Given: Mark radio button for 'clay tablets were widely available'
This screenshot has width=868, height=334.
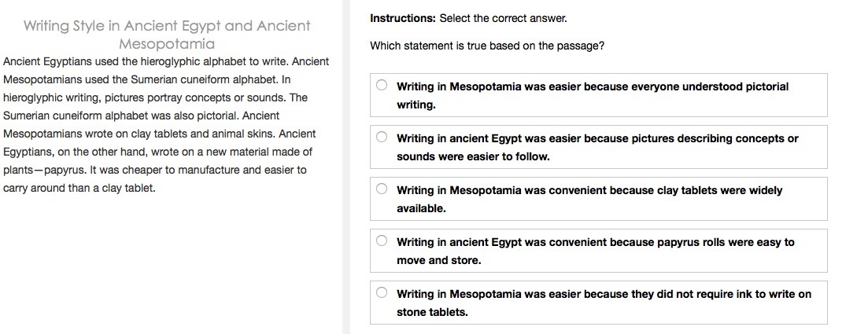Looking at the screenshot, I should [x=382, y=189].
